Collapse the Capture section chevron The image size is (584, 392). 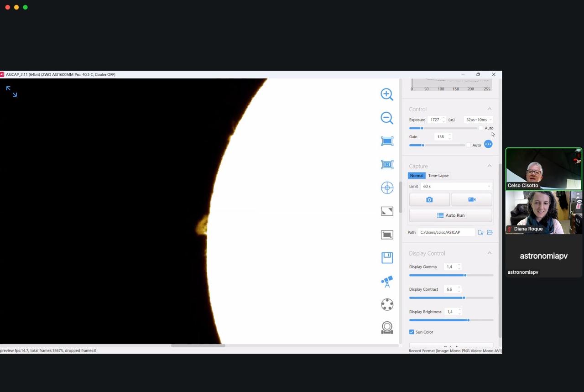[x=490, y=166]
